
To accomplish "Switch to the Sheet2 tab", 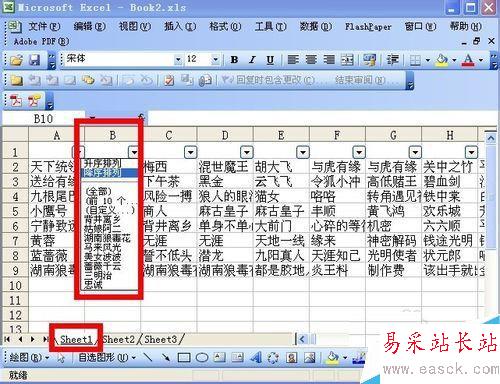I will pyautogui.click(x=119, y=339).
